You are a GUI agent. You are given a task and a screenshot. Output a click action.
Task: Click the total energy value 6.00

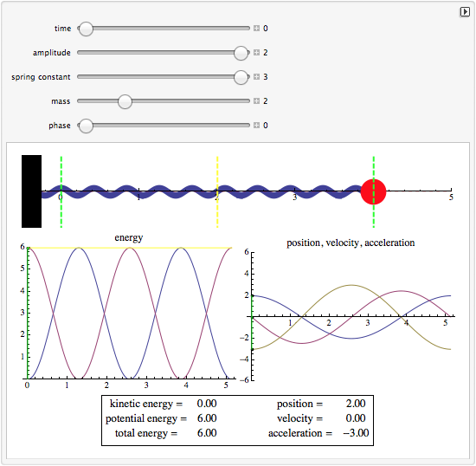tap(207, 432)
